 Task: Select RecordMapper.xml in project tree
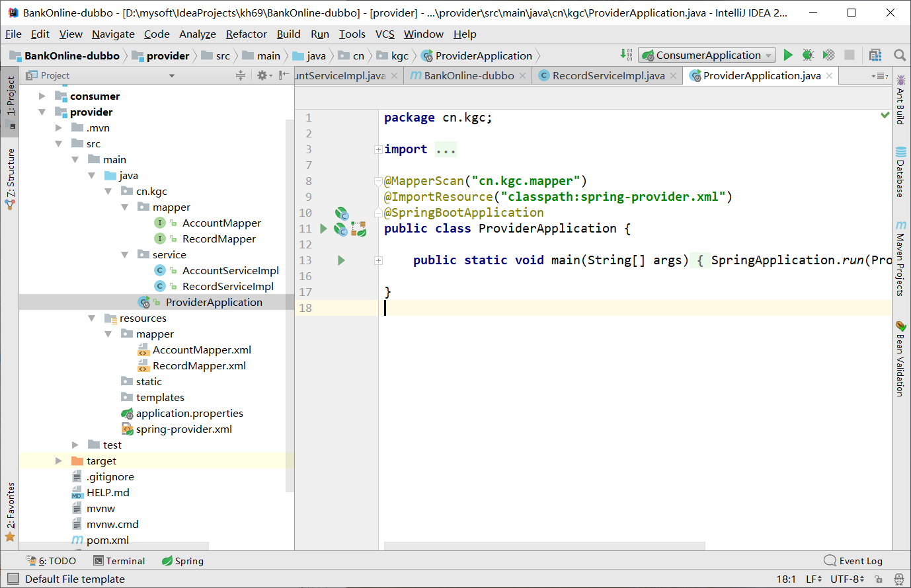199,366
